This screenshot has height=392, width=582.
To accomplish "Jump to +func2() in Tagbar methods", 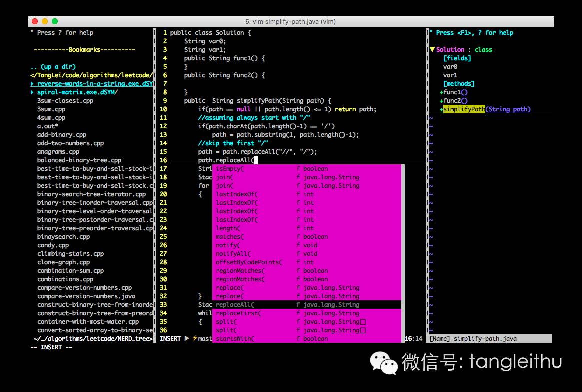I will tap(453, 101).
